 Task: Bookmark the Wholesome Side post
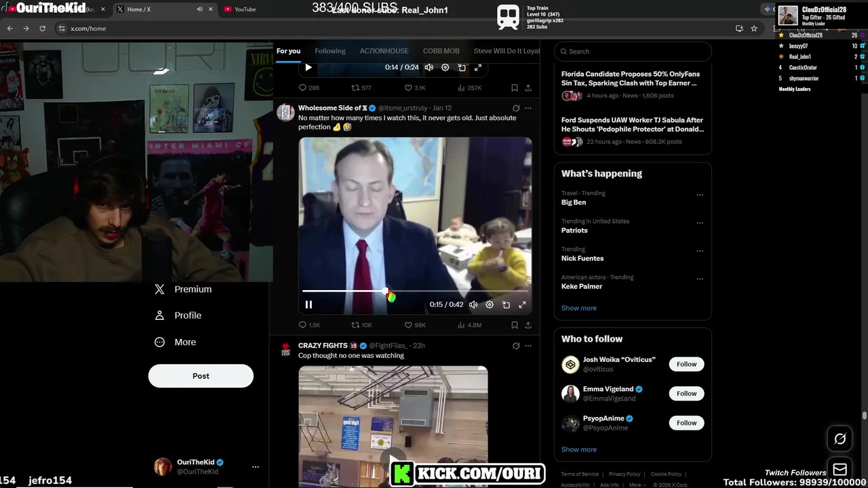(x=515, y=325)
